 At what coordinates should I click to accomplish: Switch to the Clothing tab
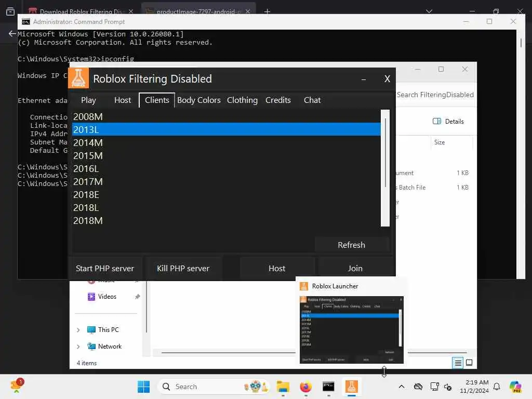[242, 100]
